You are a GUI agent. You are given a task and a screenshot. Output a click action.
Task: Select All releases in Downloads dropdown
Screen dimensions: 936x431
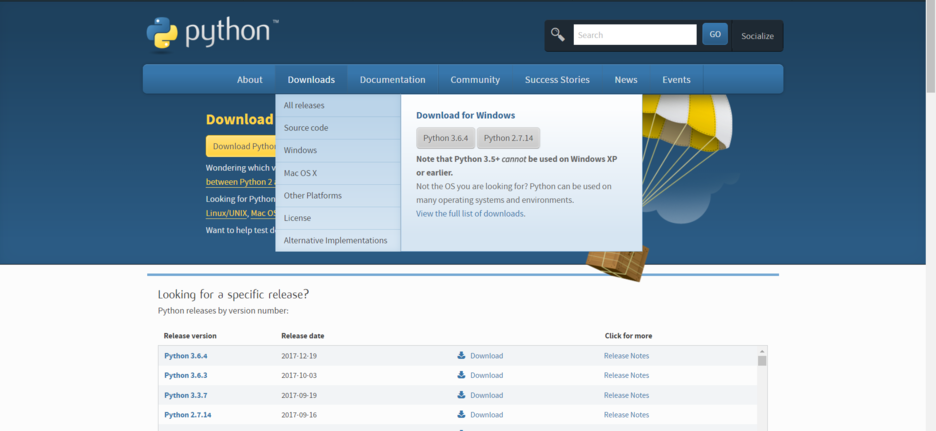click(338, 105)
